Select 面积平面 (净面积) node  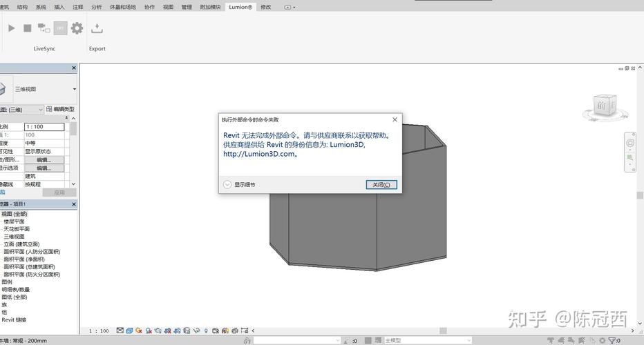click(23, 259)
